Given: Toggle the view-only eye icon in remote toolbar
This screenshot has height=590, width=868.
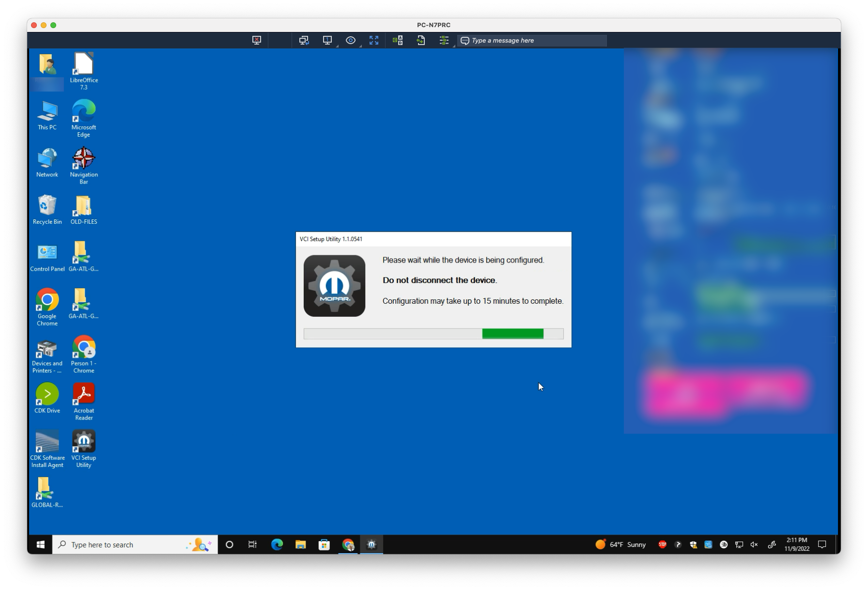Looking at the screenshot, I should (351, 41).
